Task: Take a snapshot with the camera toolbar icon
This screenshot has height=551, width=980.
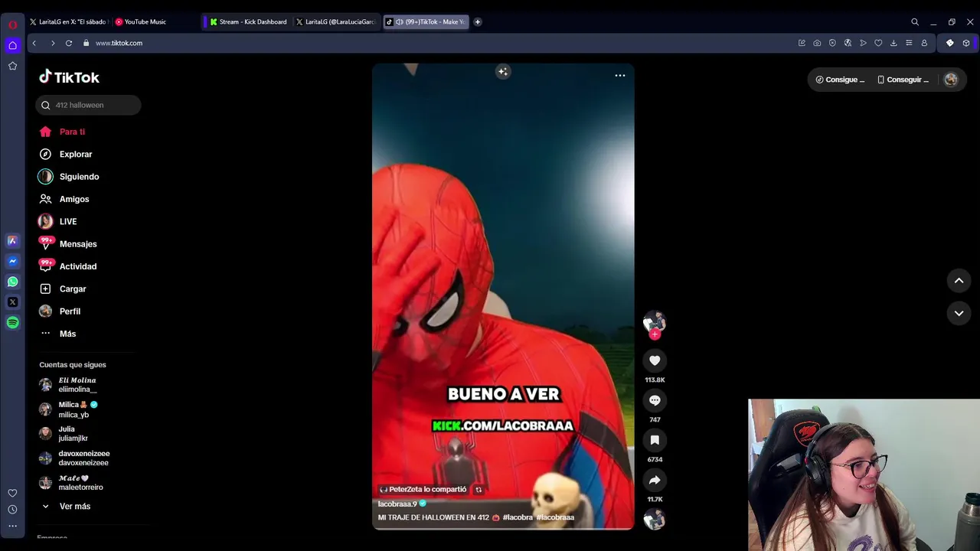Action: (817, 43)
